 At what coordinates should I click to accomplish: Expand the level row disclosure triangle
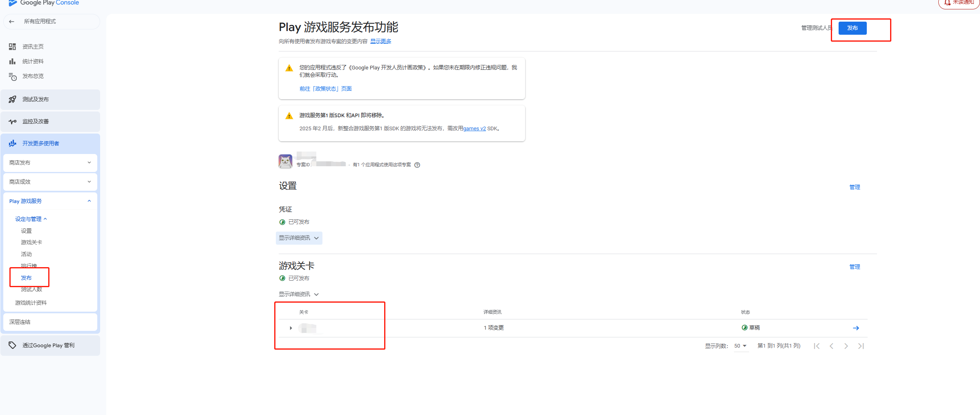point(291,328)
